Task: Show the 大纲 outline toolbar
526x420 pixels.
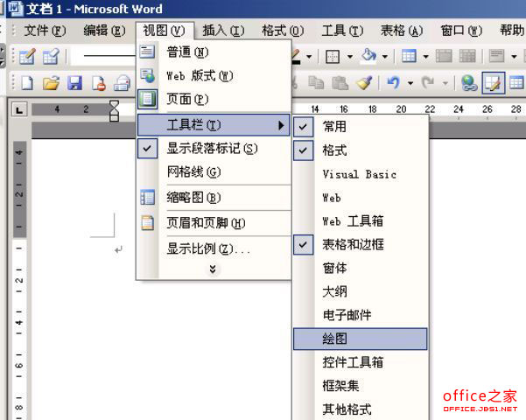Action: (x=361, y=291)
